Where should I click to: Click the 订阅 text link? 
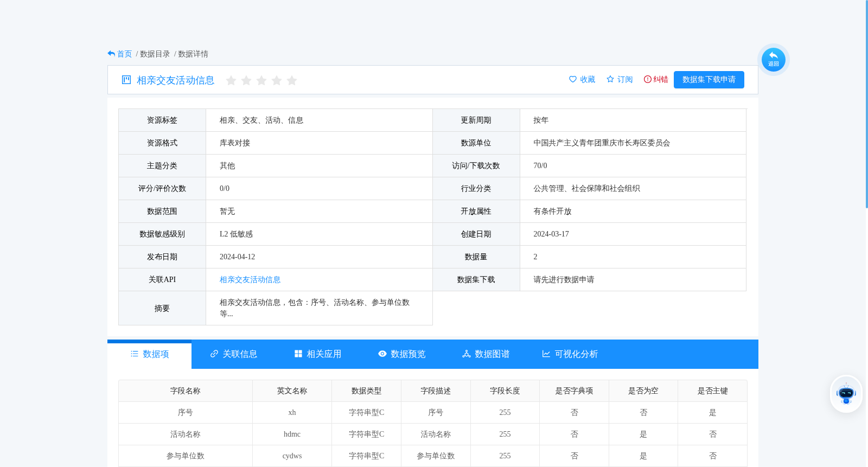coord(625,79)
